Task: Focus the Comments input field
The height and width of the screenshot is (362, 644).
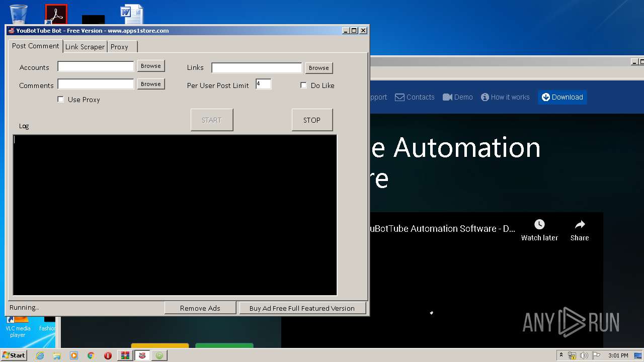Action: pyautogui.click(x=96, y=84)
